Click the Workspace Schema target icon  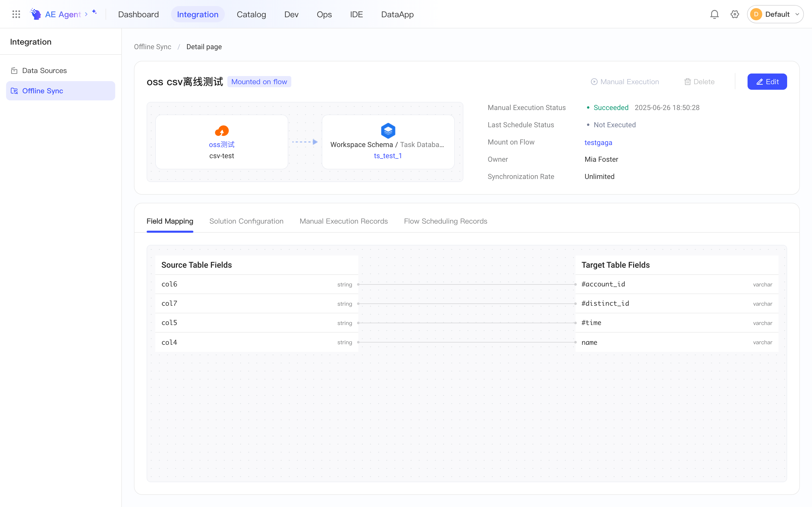(388, 131)
